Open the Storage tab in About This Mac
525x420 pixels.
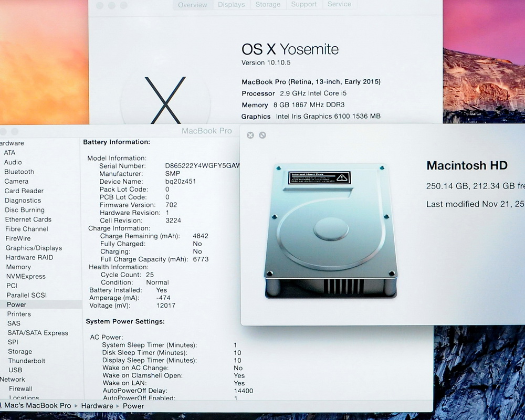tap(268, 4)
